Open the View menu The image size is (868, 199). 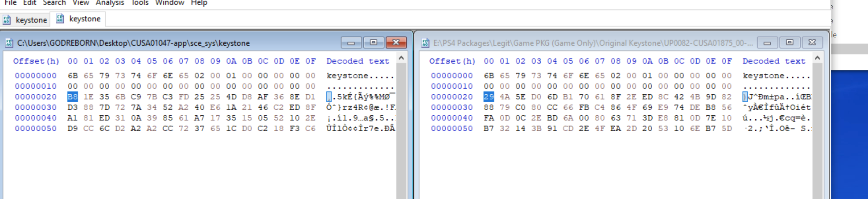(81, 3)
